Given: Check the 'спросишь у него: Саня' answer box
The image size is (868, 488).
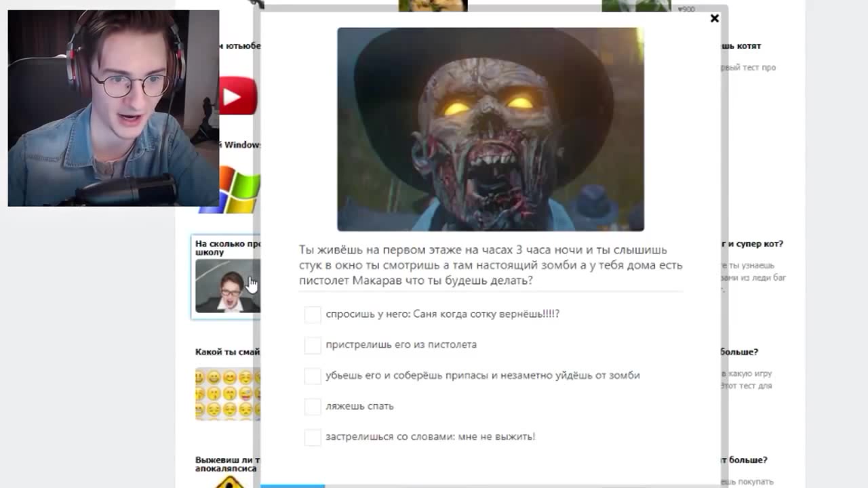Looking at the screenshot, I should click(x=312, y=314).
